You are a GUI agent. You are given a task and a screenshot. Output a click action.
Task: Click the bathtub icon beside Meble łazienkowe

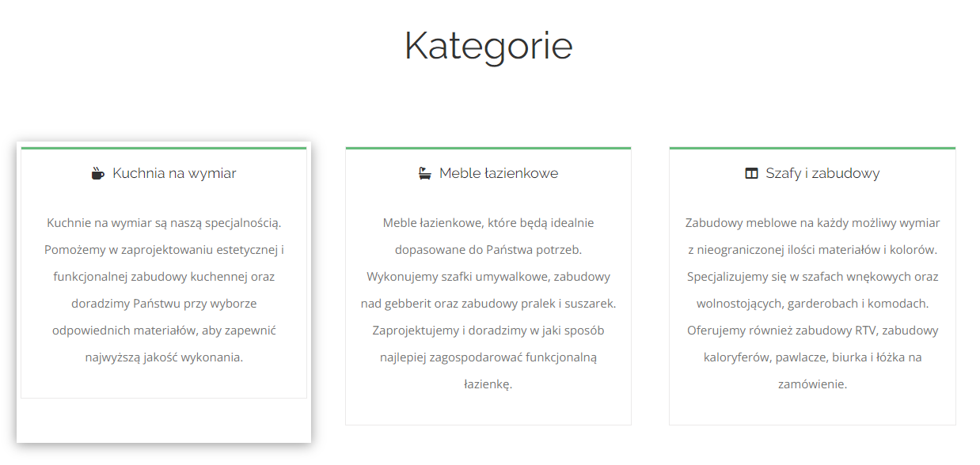pyautogui.click(x=425, y=173)
